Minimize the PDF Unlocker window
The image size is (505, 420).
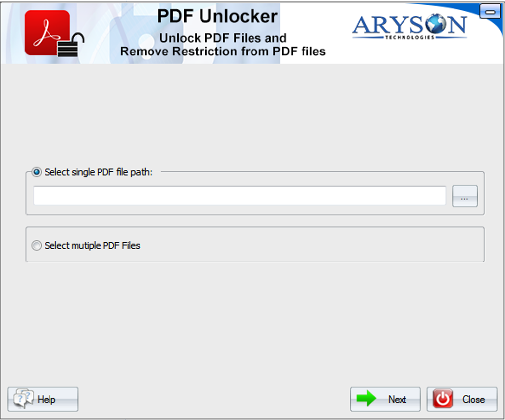click(490, 12)
